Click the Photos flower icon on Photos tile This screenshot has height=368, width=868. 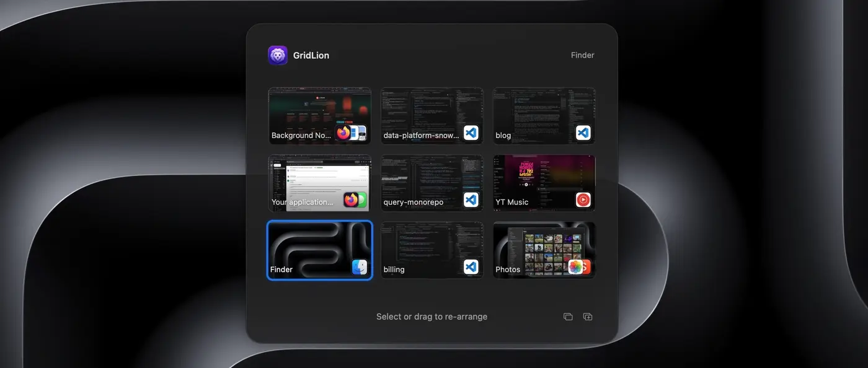click(576, 267)
